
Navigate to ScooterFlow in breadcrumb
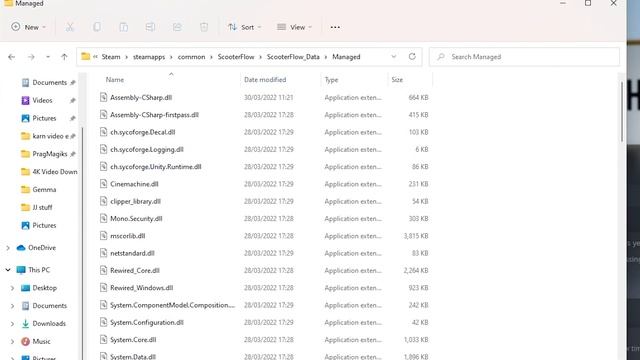[236, 57]
